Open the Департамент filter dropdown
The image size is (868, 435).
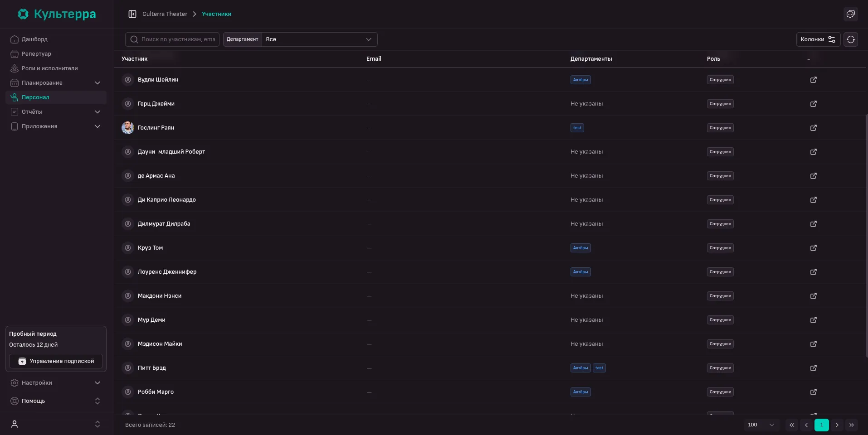[319, 39]
